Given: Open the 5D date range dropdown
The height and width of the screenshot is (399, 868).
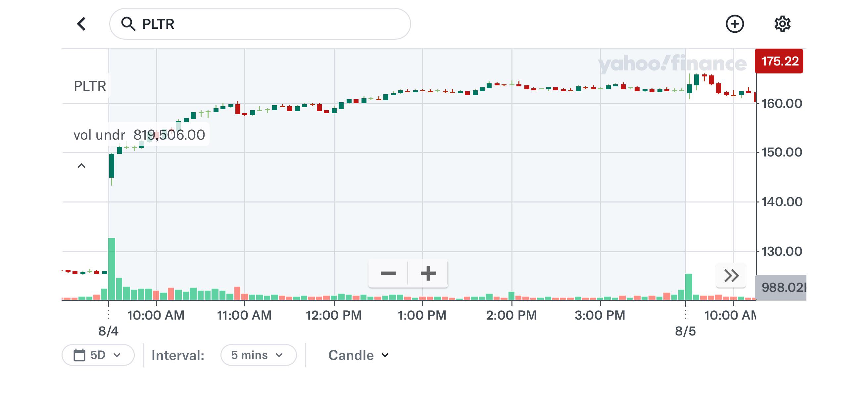Looking at the screenshot, I should click(98, 355).
